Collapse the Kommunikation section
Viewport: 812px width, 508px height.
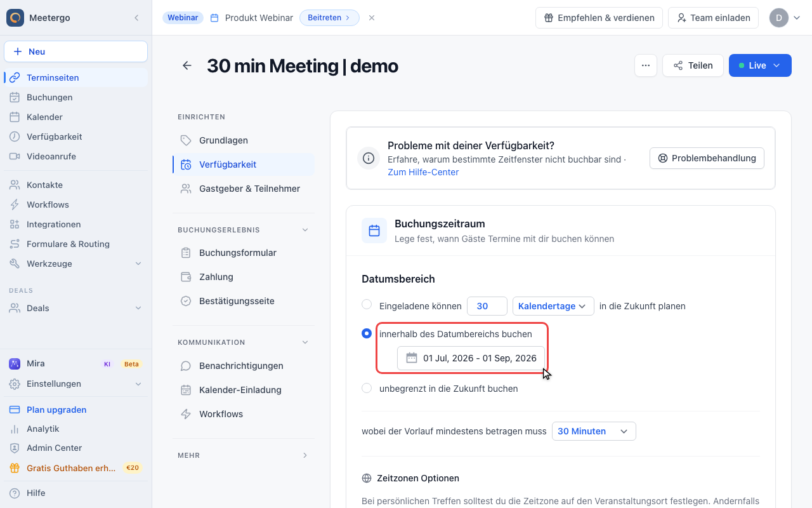[305, 342]
